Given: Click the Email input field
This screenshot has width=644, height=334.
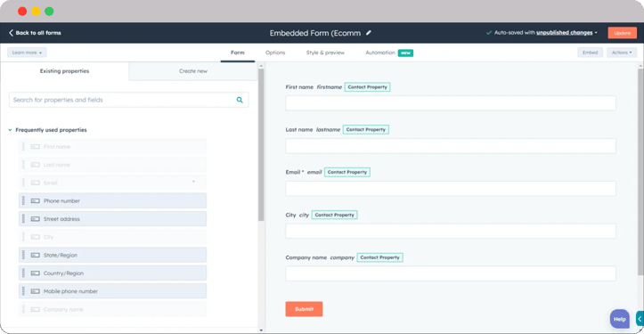Looking at the screenshot, I should pyautogui.click(x=451, y=189).
